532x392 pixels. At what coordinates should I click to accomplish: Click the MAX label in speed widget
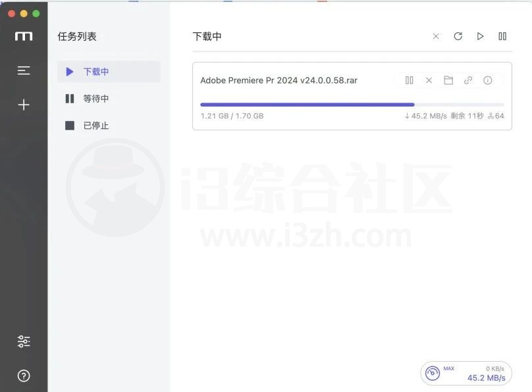click(x=448, y=368)
